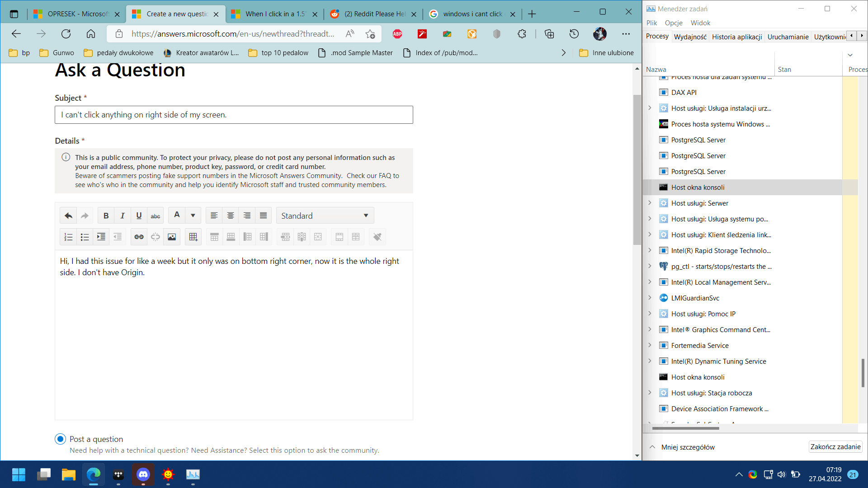The width and height of the screenshot is (868, 488).
Task: Toggle bold formatting in editor
Action: (106, 216)
